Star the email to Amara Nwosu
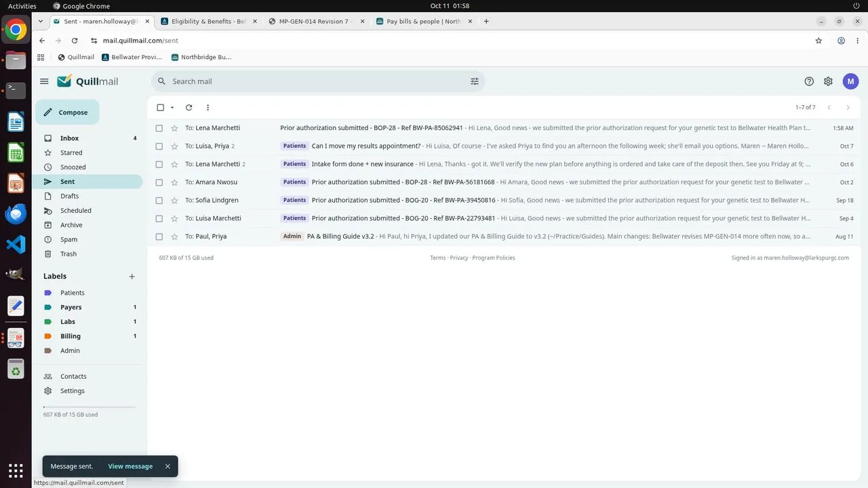Image resolution: width=868 pixels, height=488 pixels. point(174,182)
